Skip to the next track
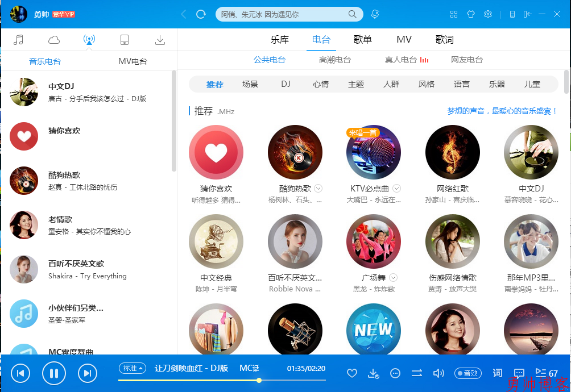This screenshot has width=571, height=392. 87,373
